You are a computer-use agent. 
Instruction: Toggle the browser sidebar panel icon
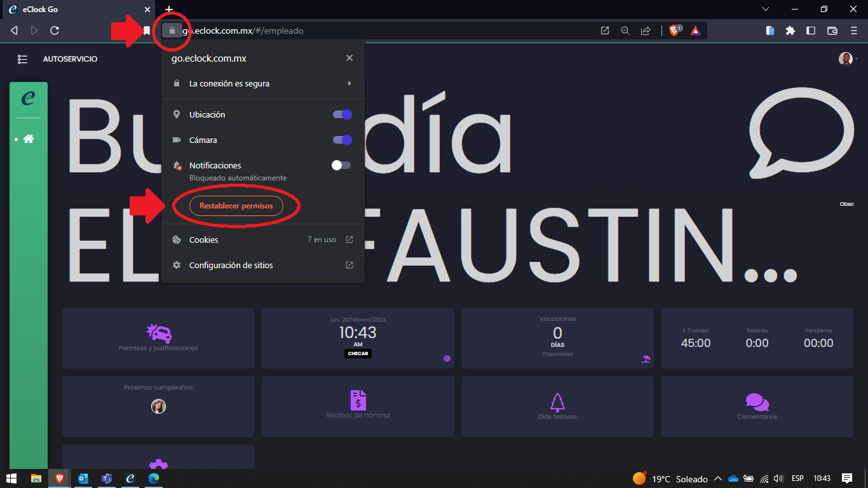pyautogui.click(x=811, y=30)
